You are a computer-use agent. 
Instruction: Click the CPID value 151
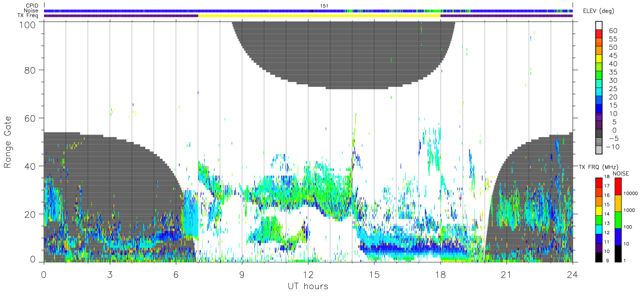tap(324, 6)
